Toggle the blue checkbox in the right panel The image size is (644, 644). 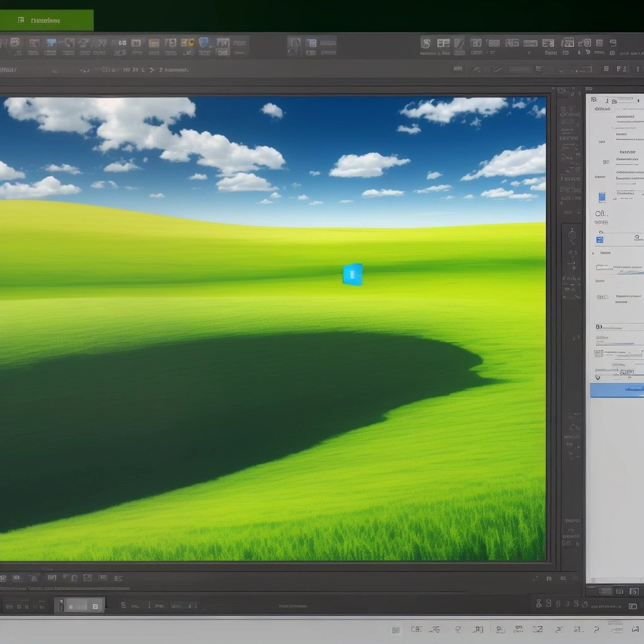[x=599, y=240]
